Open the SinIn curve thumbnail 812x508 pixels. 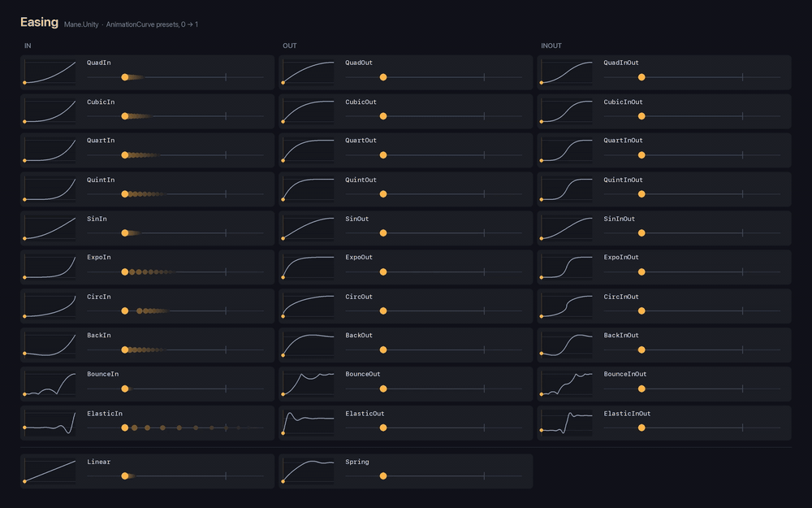point(50,228)
